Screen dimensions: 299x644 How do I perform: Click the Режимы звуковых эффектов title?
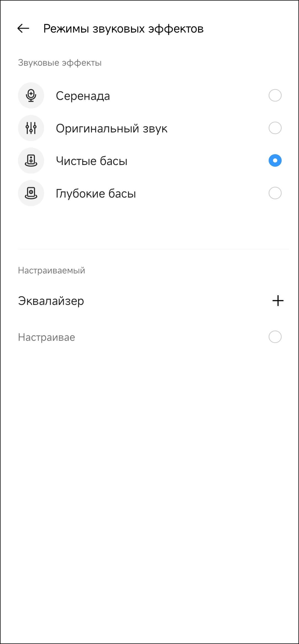123,29
